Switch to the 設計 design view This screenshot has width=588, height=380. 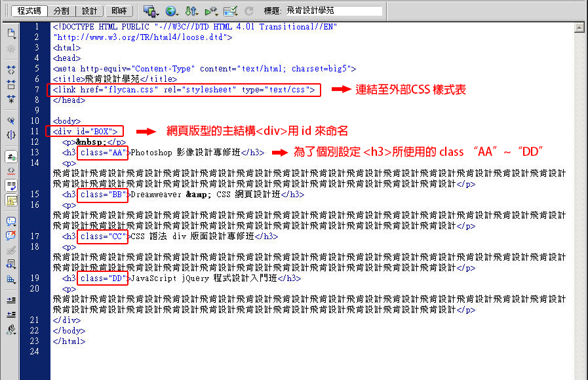click(x=89, y=11)
